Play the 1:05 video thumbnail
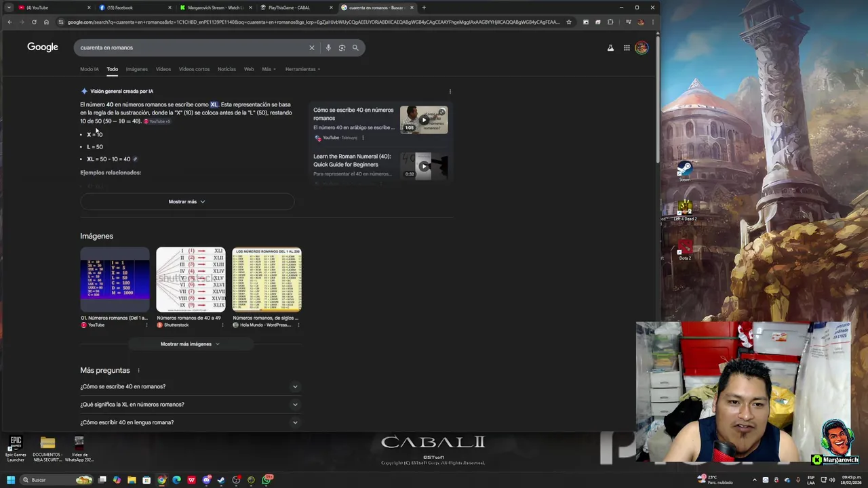The width and height of the screenshot is (868, 488). (424, 119)
